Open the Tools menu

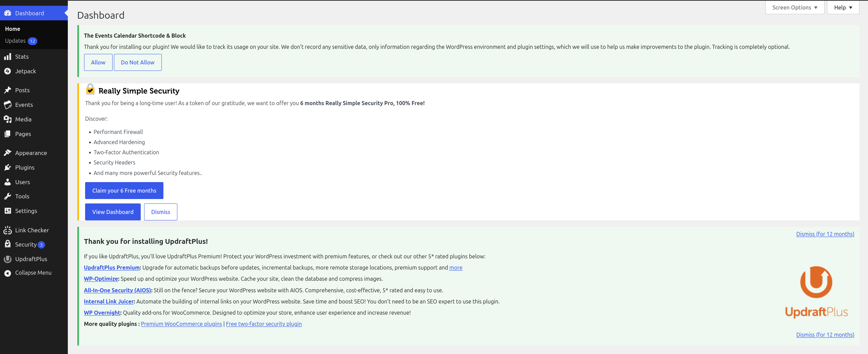coord(34,196)
